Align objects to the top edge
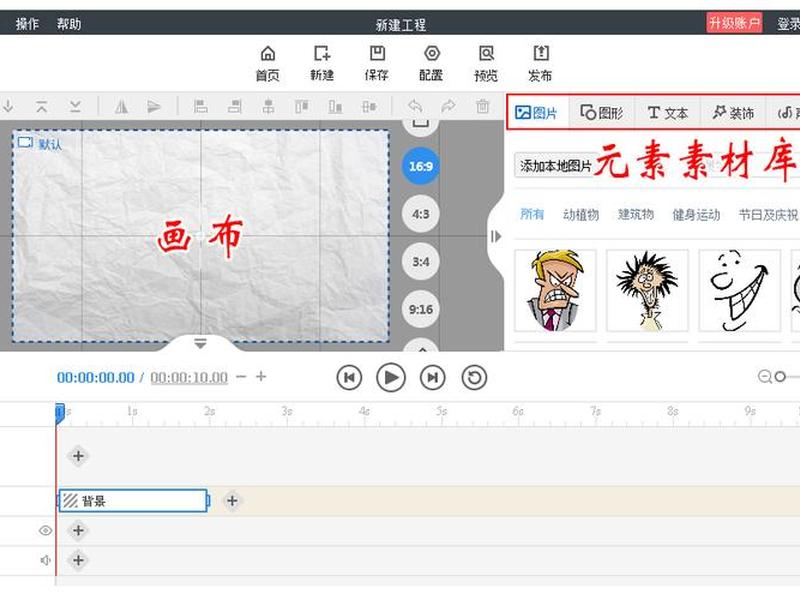This screenshot has width=800, height=600. (302, 107)
